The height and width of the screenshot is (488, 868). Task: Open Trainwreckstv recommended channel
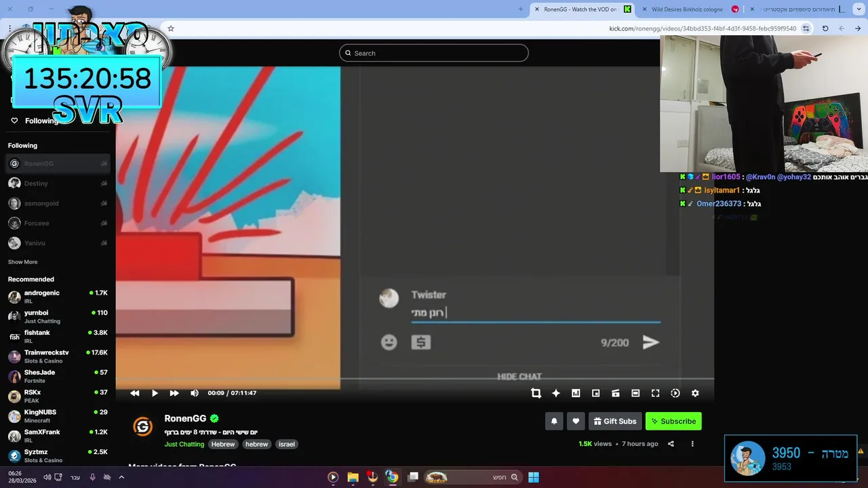tap(58, 357)
